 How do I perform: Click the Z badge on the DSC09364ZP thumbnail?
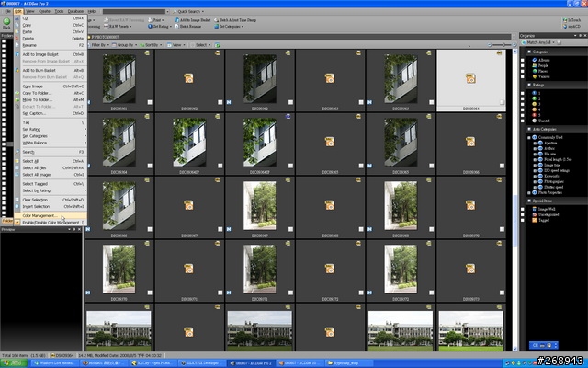288,117
